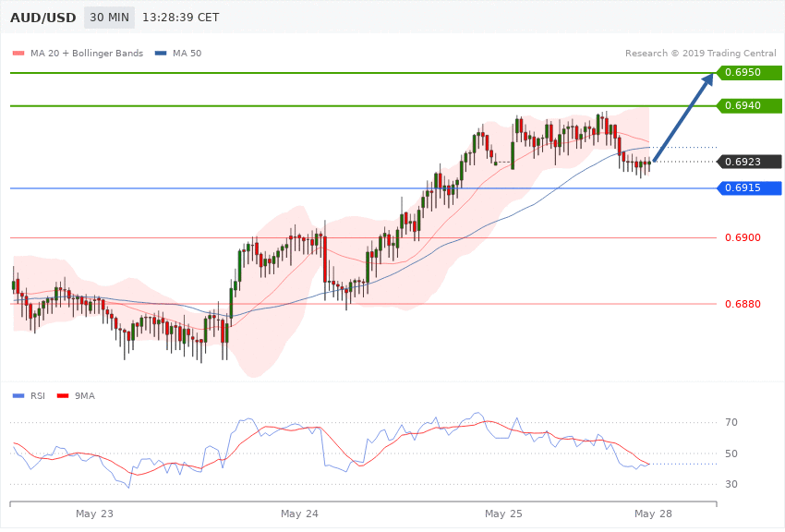Click the 13:28:39 CET timestamp
Screen dimensions: 785x532
(181, 18)
